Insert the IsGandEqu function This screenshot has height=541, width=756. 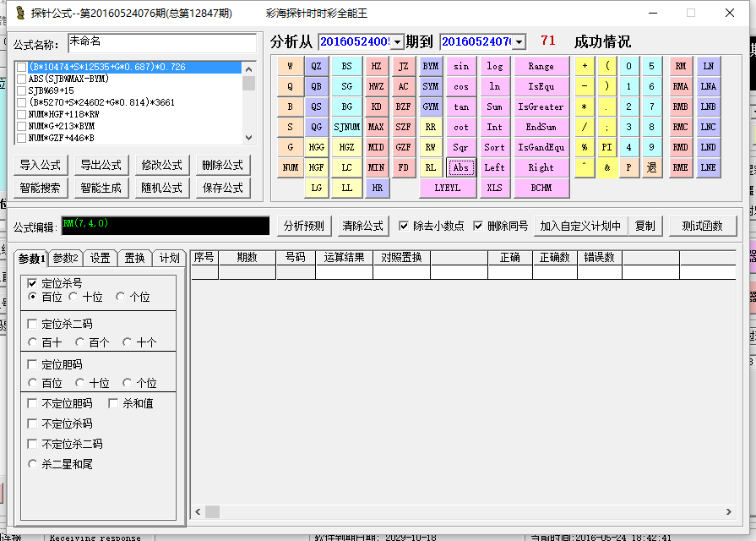click(541, 147)
